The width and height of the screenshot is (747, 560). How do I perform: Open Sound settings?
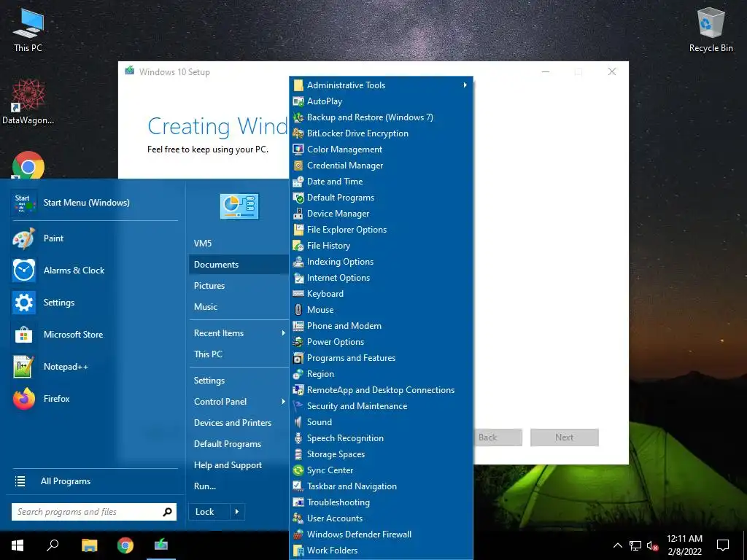(381, 422)
